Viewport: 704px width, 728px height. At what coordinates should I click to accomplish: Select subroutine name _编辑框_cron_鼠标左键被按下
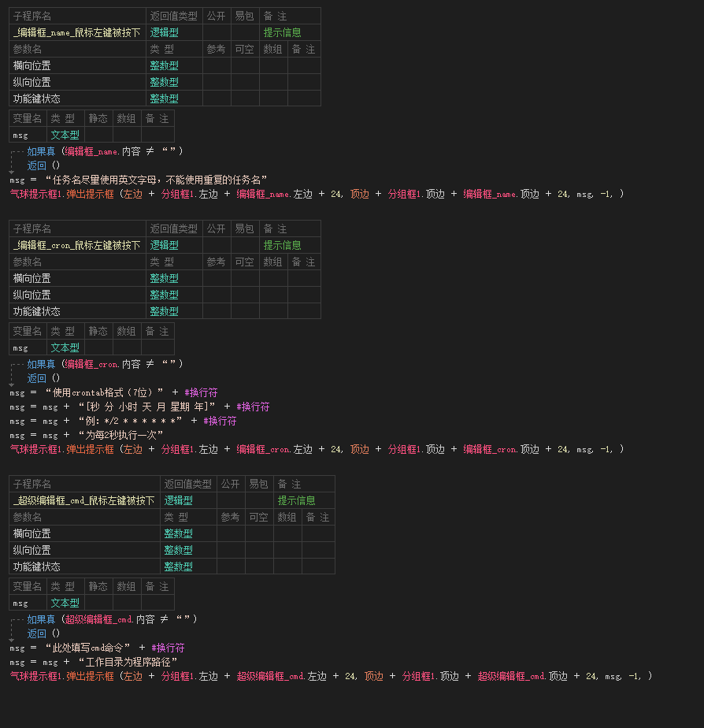(x=76, y=245)
